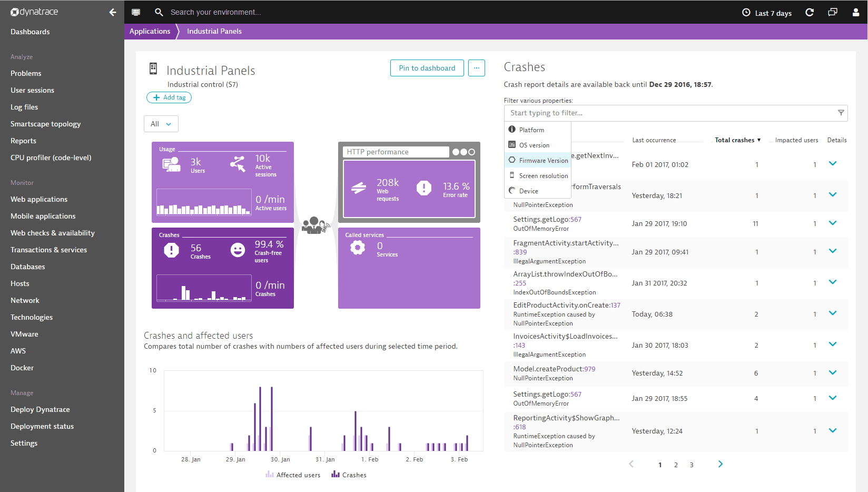Go to next crashes page arrow
This screenshot has width=868, height=492.
(721, 464)
